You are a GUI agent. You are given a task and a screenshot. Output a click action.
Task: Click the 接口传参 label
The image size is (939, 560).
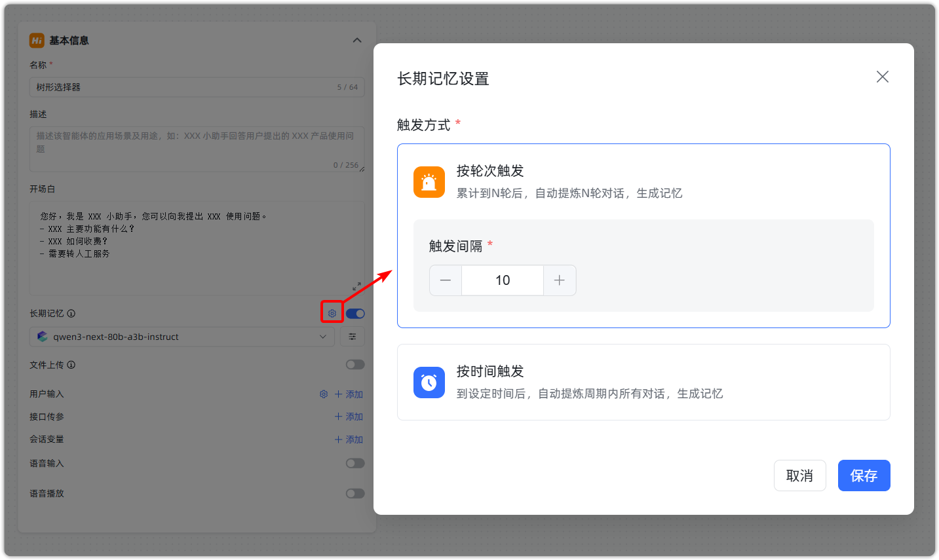pos(47,417)
